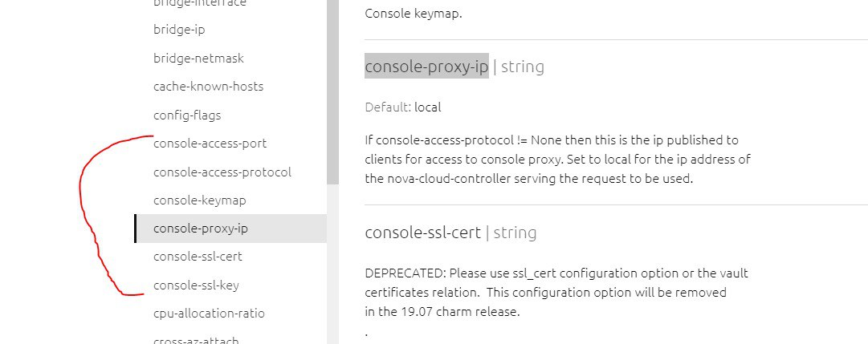The height and width of the screenshot is (344, 868).
Task: Click the "Default: local" value line
Action: (x=402, y=107)
